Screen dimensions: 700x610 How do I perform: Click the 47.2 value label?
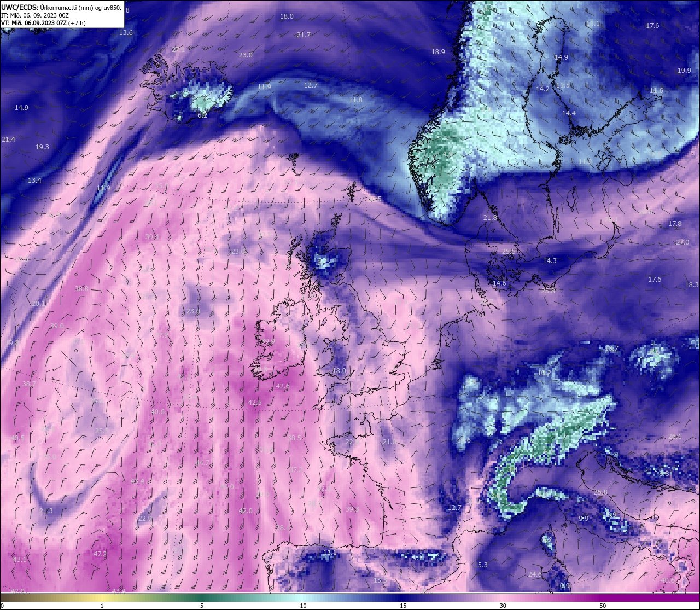[100, 554]
